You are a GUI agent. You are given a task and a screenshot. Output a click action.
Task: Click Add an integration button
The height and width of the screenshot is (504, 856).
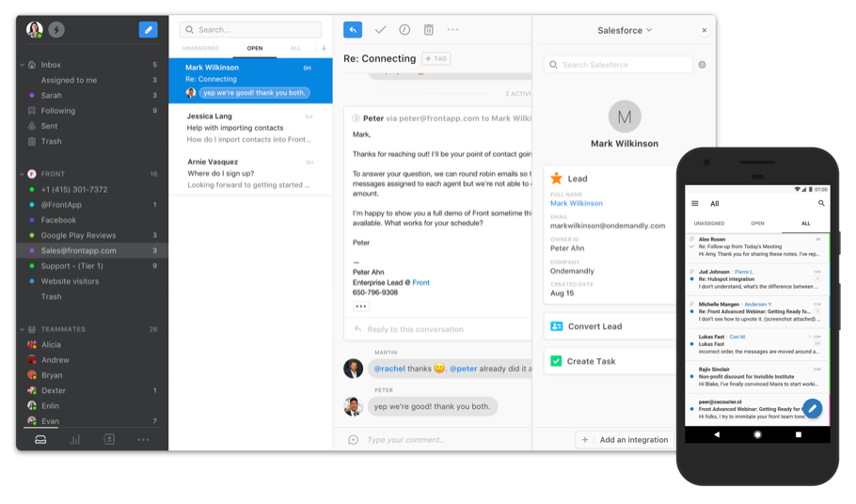[626, 440]
